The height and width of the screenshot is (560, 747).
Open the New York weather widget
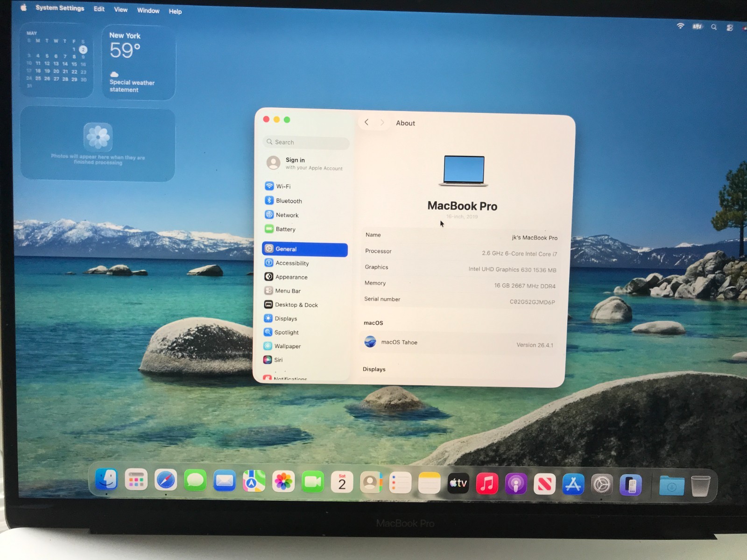139,63
